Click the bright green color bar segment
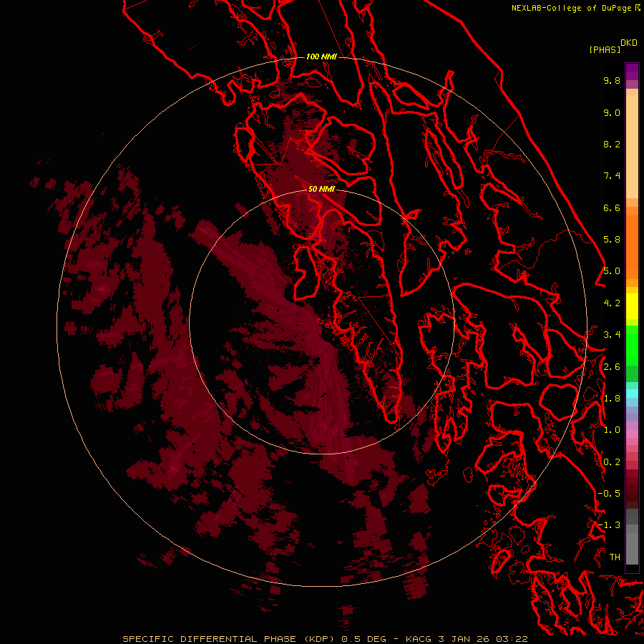 632,346
